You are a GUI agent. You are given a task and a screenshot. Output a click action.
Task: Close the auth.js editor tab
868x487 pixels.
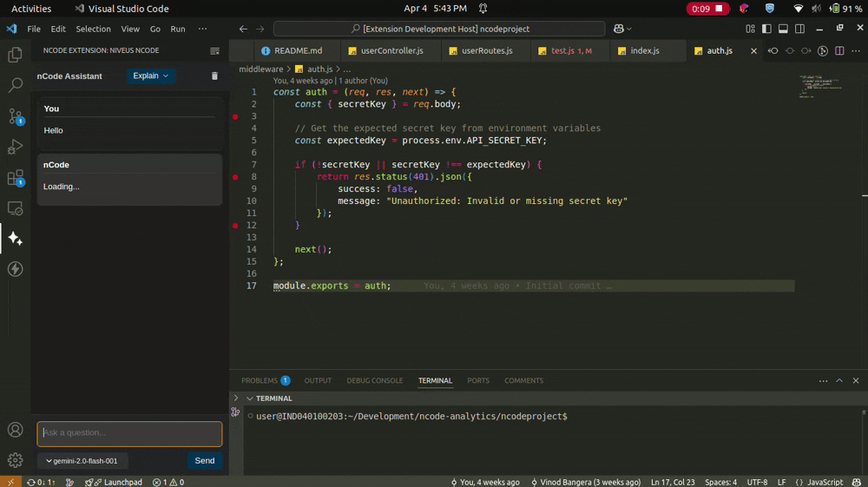coord(753,51)
